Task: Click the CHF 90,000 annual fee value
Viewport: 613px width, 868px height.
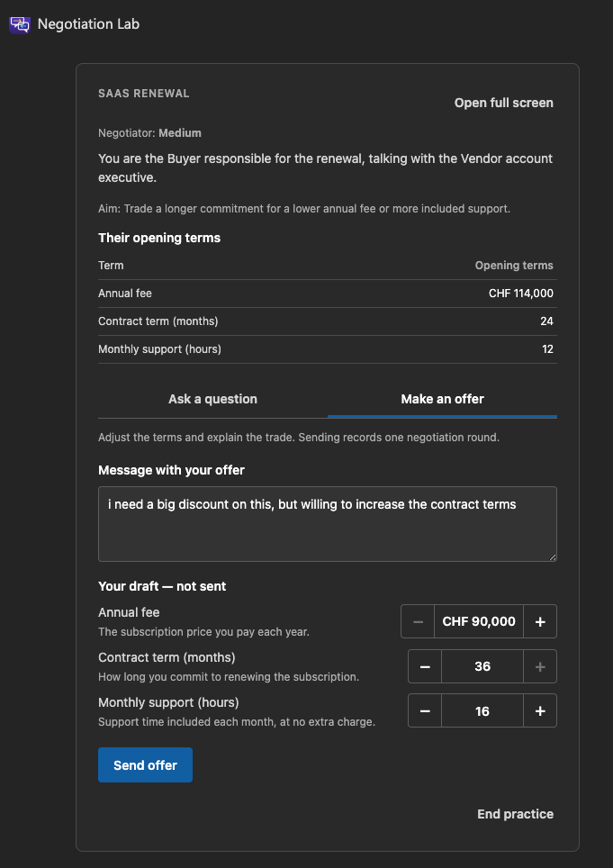Action: pyautogui.click(x=479, y=621)
